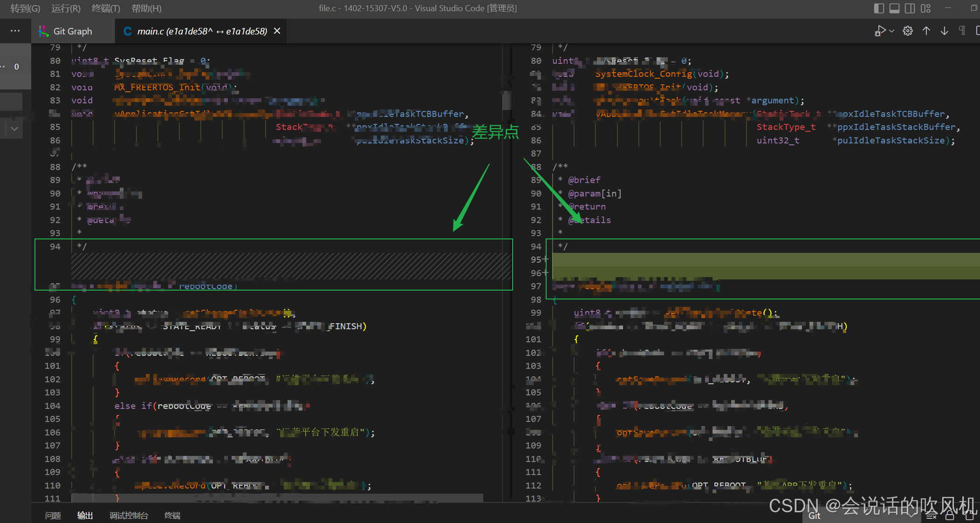Toggle the primary side bar layout icon
980x523 pixels.
tap(879, 8)
